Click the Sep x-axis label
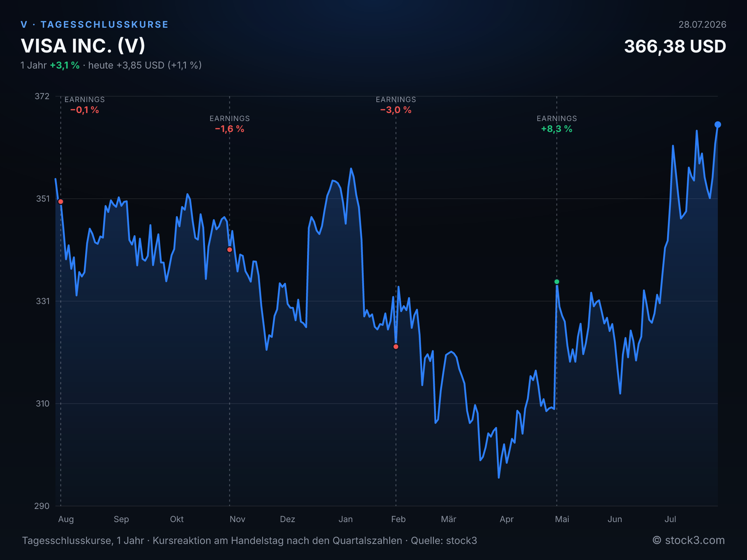747x560 pixels. point(121,519)
